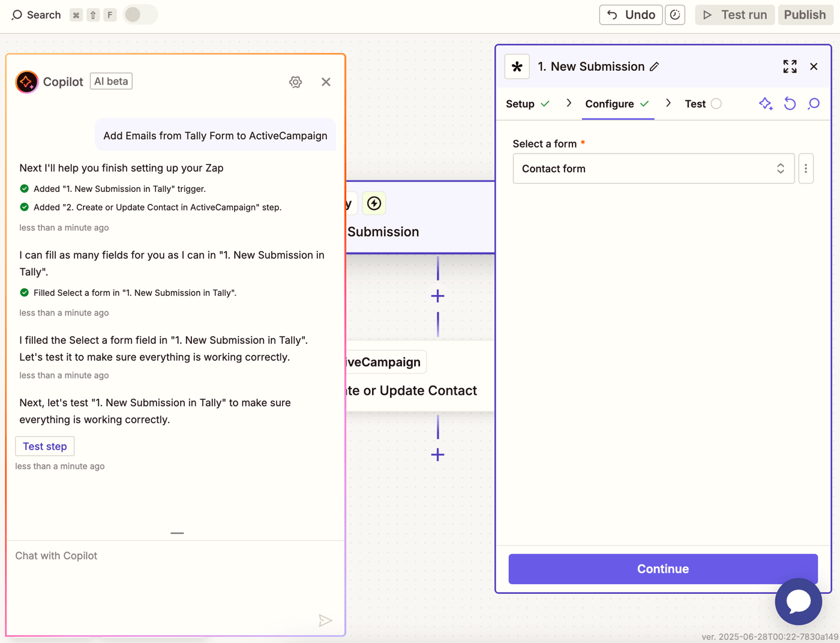The height and width of the screenshot is (643, 840).
Task: Click the Publish button
Action: [x=805, y=15]
